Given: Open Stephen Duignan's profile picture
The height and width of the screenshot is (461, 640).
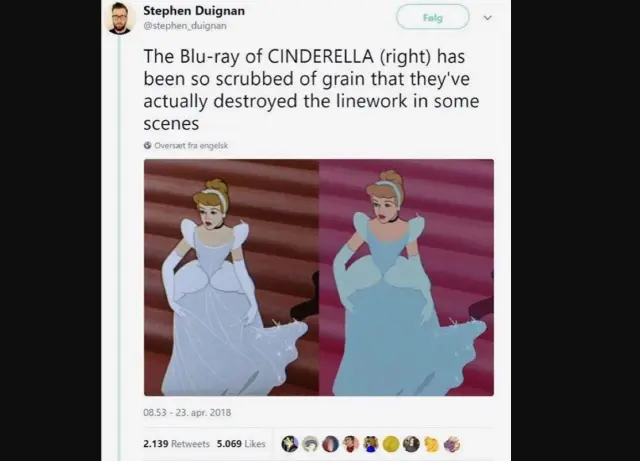Looking at the screenshot, I should pos(119,18).
